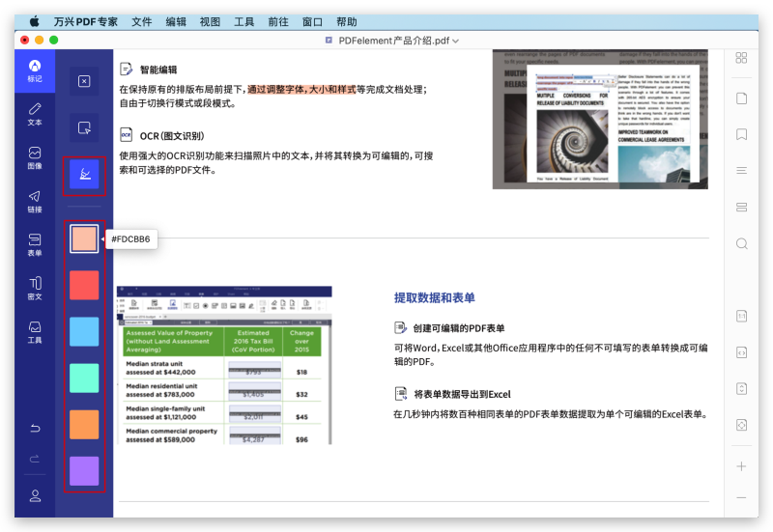Open the 文本 text editing tool

coord(35,114)
